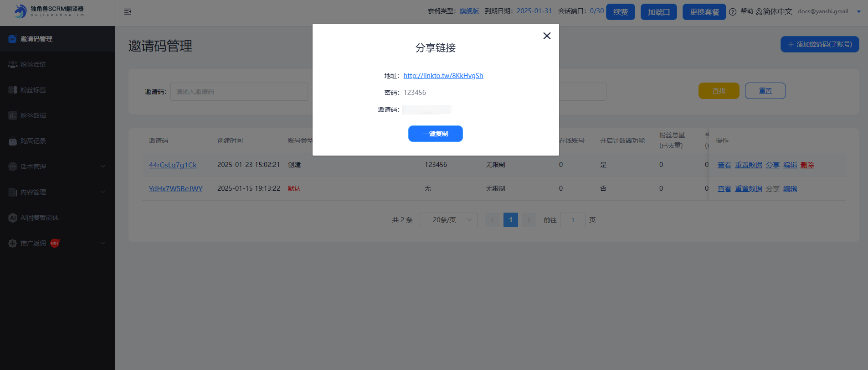The height and width of the screenshot is (370, 868).
Task: Click the unicorn SCRM translator logo
Action: click(x=21, y=11)
